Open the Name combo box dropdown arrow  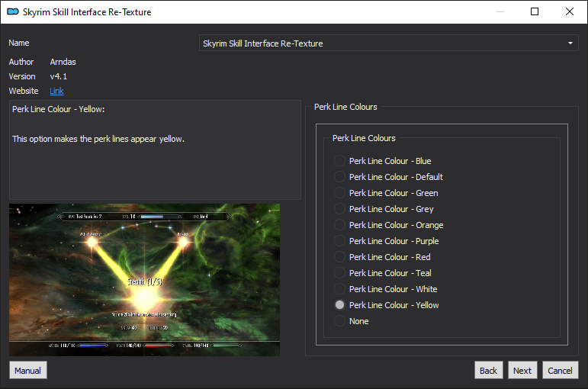click(570, 43)
